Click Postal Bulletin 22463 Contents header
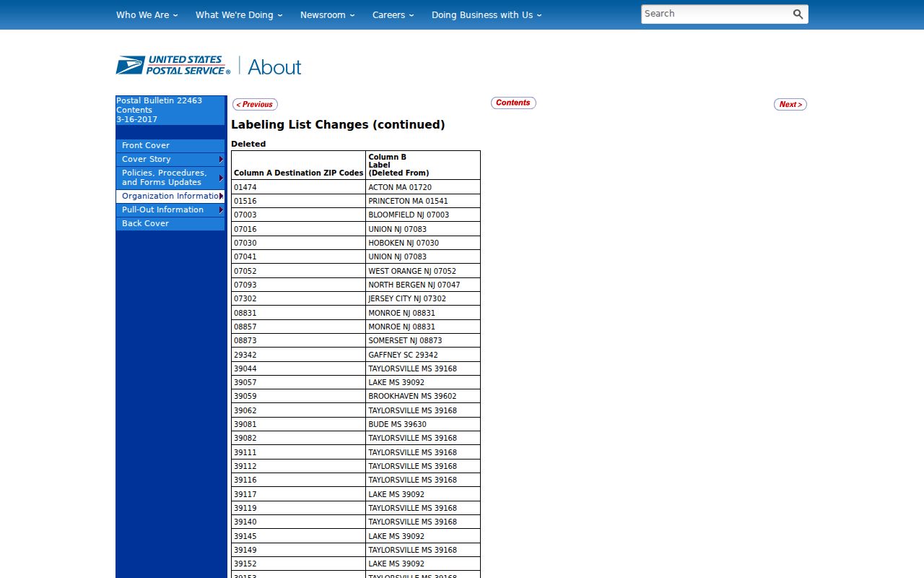 point(170,110)
